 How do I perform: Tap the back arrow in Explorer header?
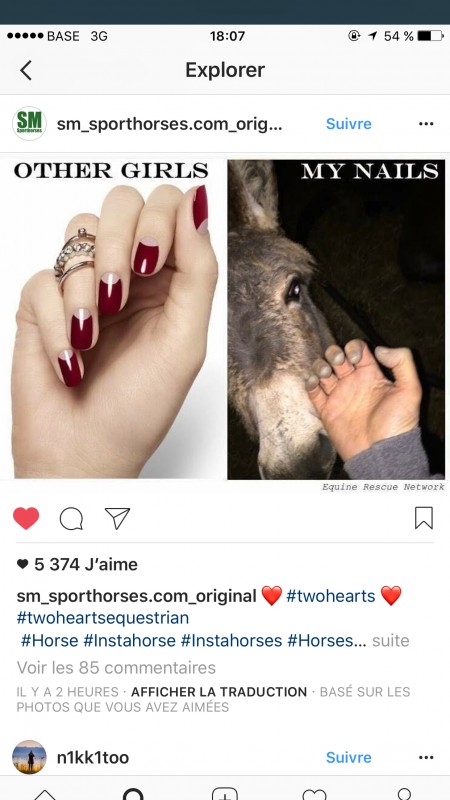[26, 70]
